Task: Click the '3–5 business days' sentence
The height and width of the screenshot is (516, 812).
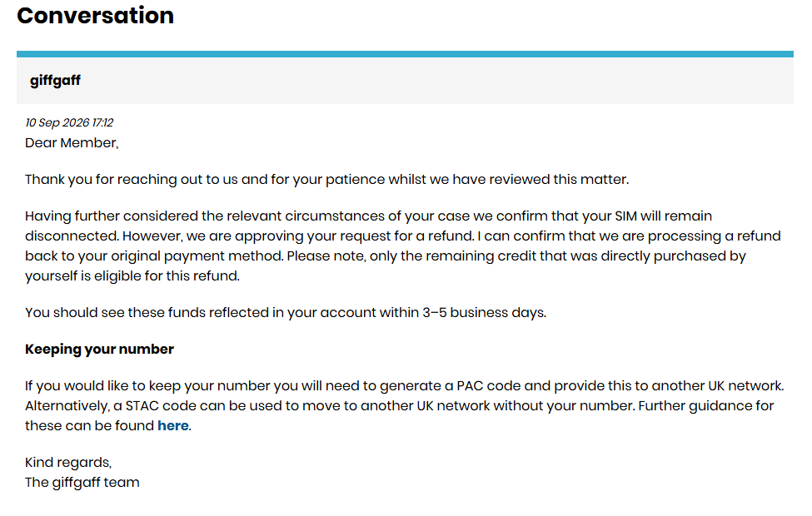Action: point(286,313)
